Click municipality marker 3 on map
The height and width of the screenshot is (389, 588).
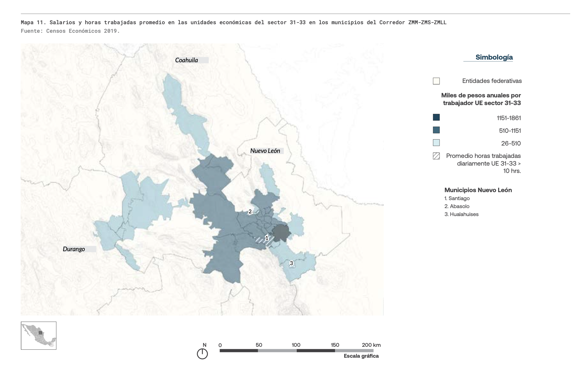(x=291, y=263)
